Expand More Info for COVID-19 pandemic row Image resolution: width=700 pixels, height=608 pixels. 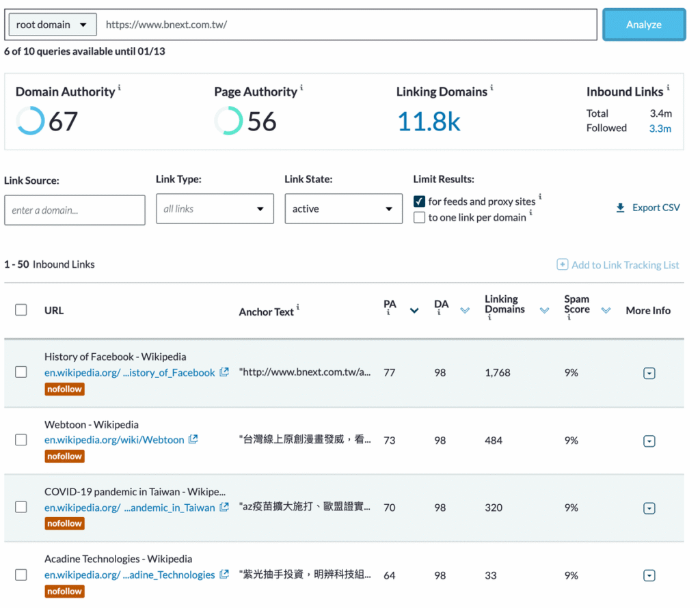coord(649,508)
